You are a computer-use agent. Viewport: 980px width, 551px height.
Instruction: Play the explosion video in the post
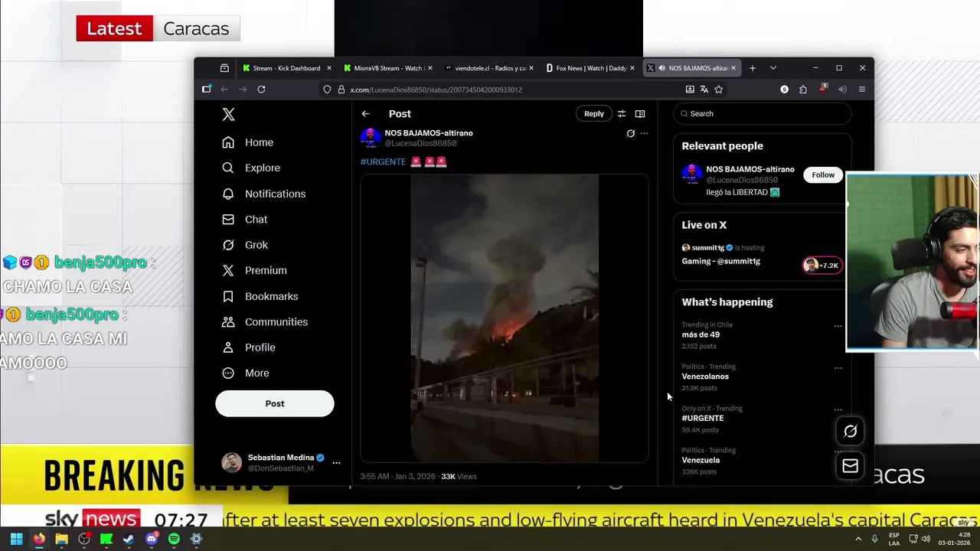coord(505,318)
